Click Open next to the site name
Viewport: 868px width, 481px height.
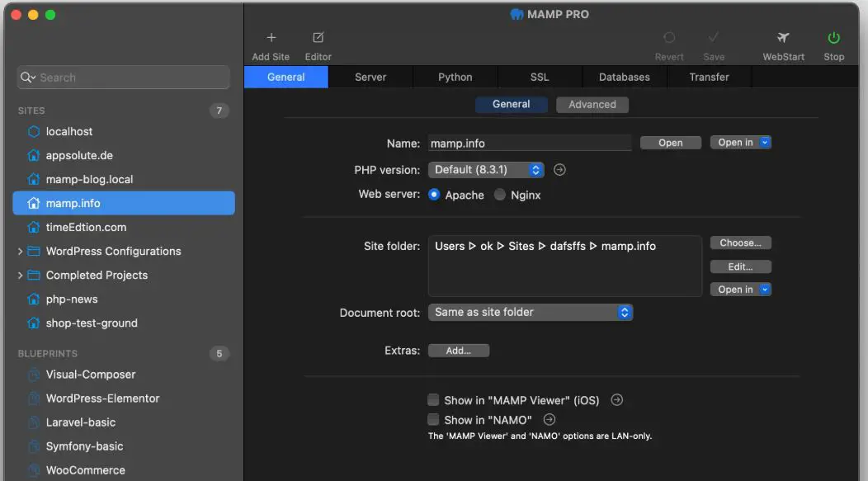[x=670, y=142]
